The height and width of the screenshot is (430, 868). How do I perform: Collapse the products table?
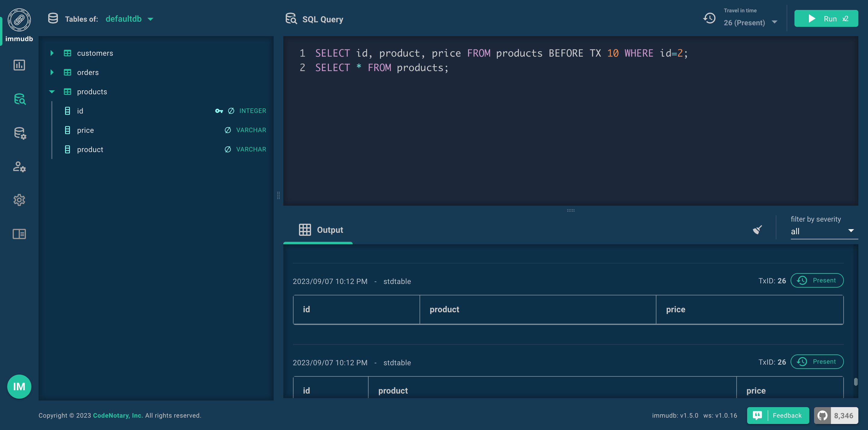click(52, 92)
